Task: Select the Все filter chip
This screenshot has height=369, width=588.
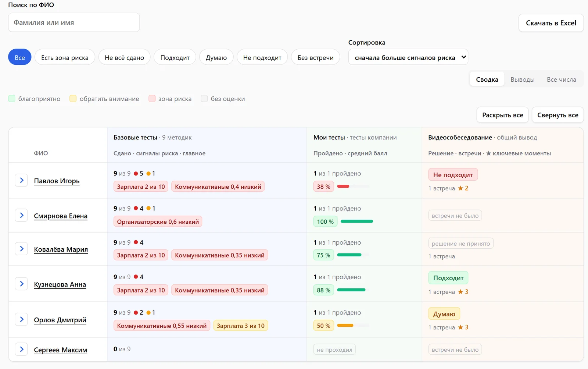Action: [x=20, y=57]
